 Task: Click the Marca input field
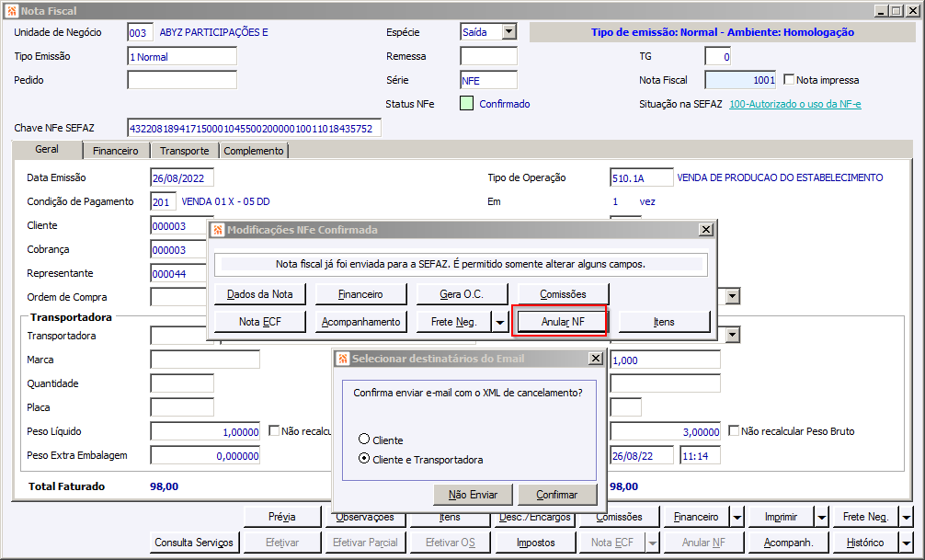[x=205, y=360]
